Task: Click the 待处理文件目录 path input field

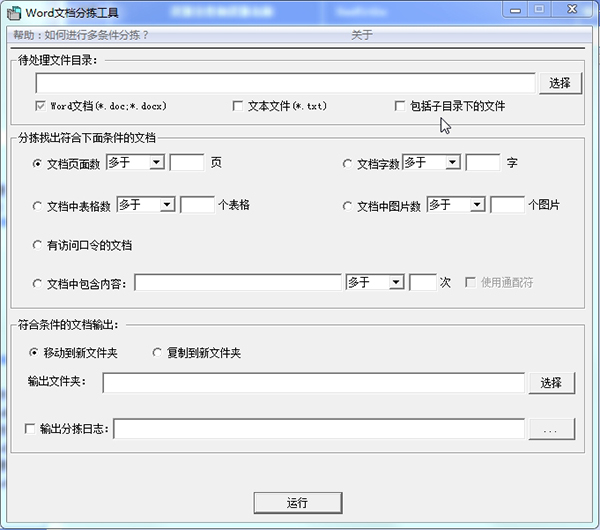Action: point(285,83)
